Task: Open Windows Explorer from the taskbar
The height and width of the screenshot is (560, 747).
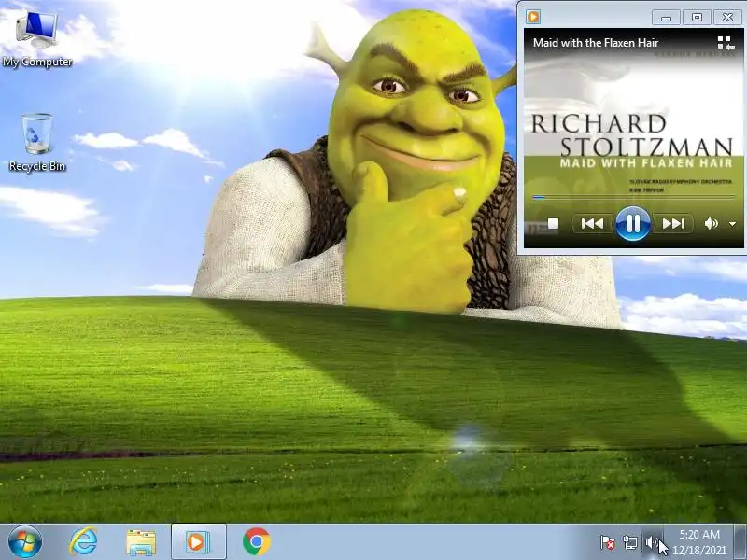Action: (141, 542)
